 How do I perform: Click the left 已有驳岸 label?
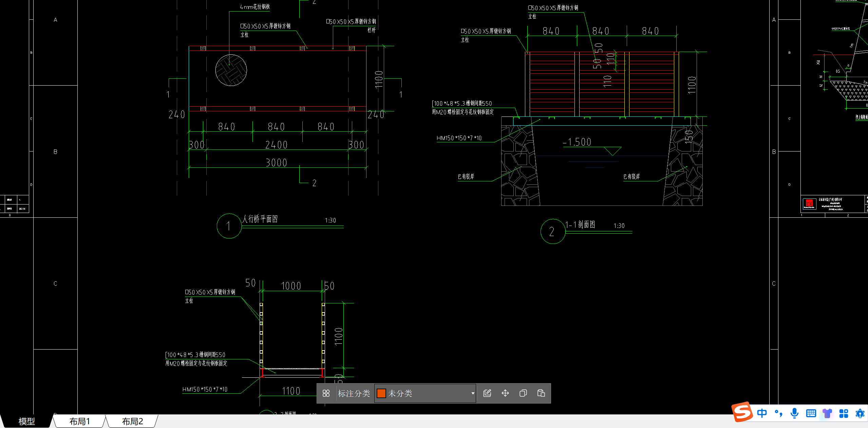click(x=466, y=177)
